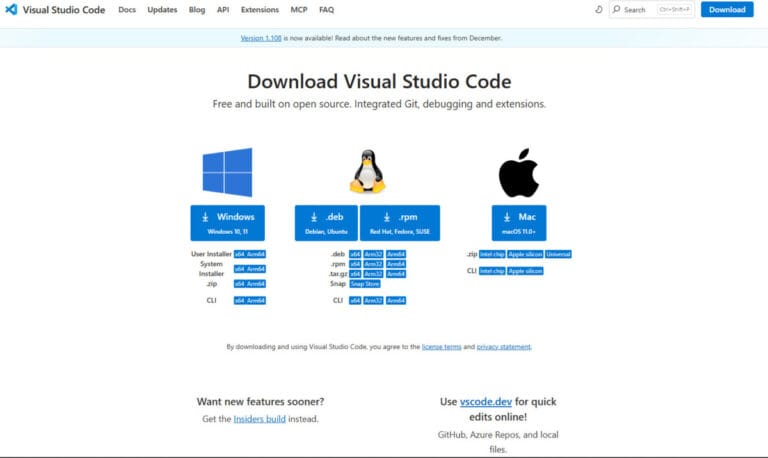Focus the Search input field

(651, 9)
